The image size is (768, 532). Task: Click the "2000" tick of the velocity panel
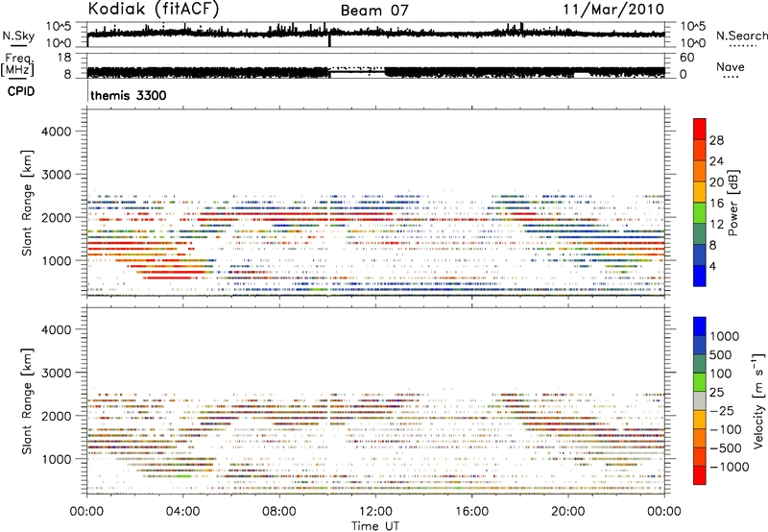[x=57, y=416]
